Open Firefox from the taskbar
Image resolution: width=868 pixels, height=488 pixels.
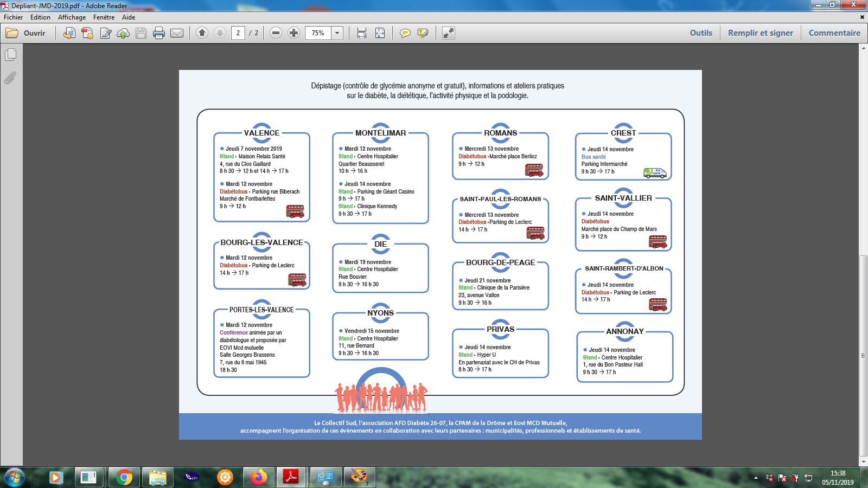[x=259, y=477]
